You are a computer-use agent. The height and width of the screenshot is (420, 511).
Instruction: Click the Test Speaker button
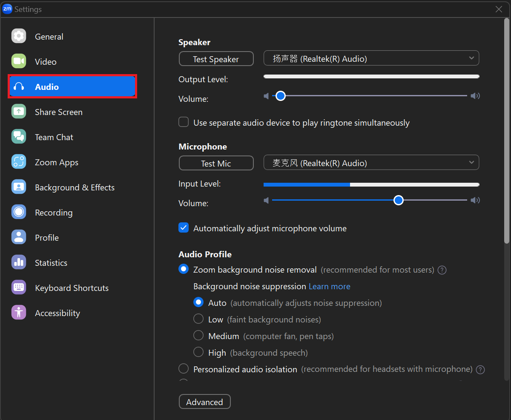216,59
